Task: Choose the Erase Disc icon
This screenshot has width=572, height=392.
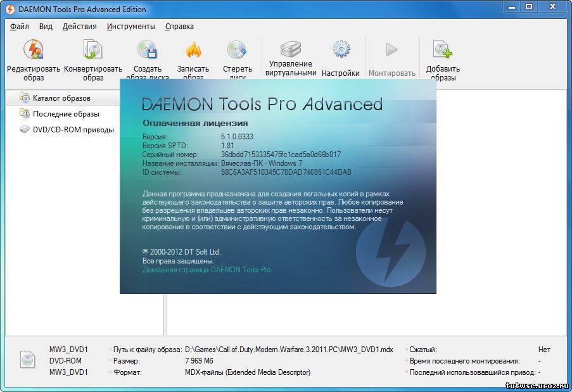Action: [237, 49]
